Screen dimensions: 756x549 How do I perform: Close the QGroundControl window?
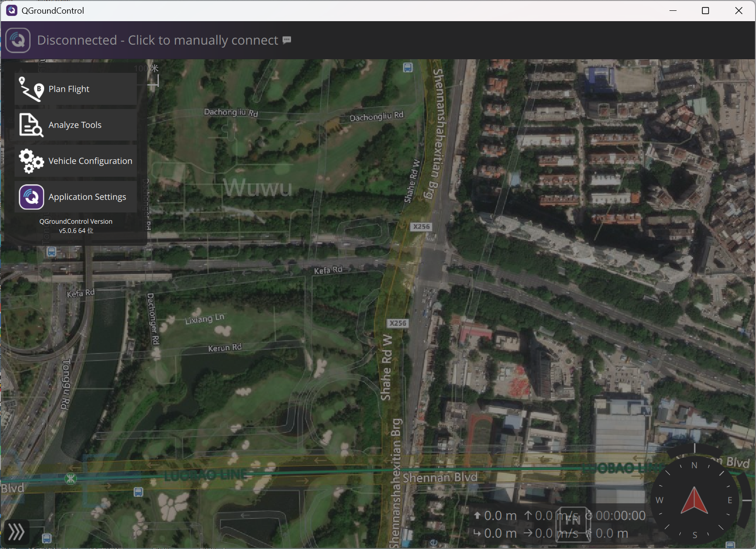pos(739,10)
